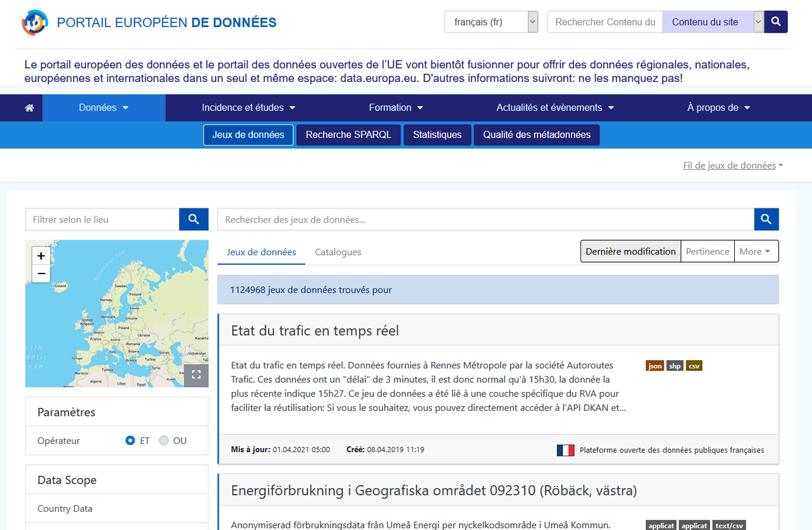Click the location filter search button
The image size is (812, 530).
coord(194,219)
